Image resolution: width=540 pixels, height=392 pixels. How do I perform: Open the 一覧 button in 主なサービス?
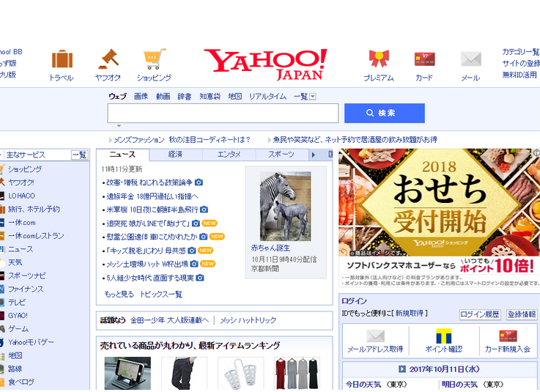(80, 155)
